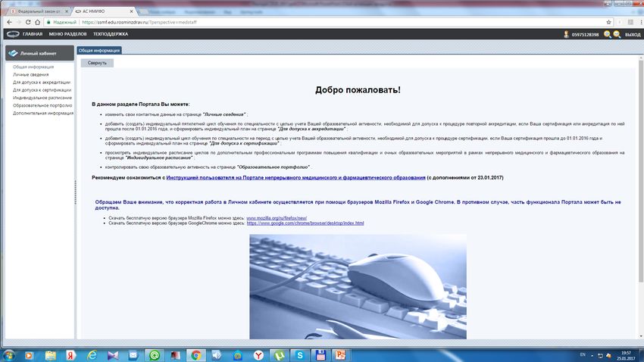Viewport: 644px width, 362px height.
Task: Click the EN language indicator in tray
Action: coord(583,354)
